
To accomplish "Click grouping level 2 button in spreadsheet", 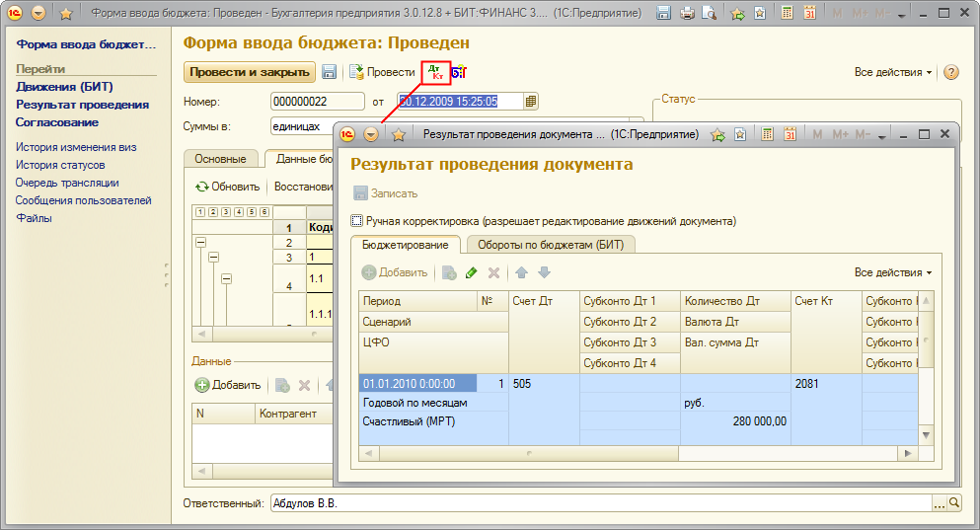I will (213, 212).
